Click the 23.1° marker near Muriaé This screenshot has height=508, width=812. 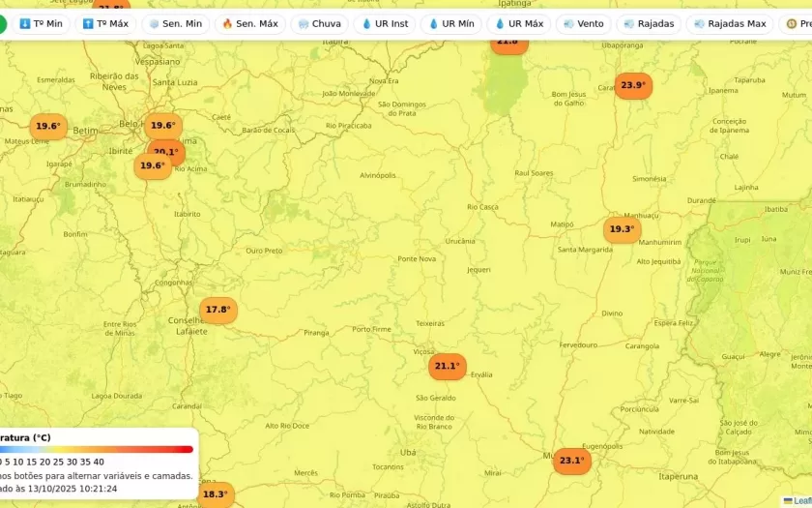[571, 461]
